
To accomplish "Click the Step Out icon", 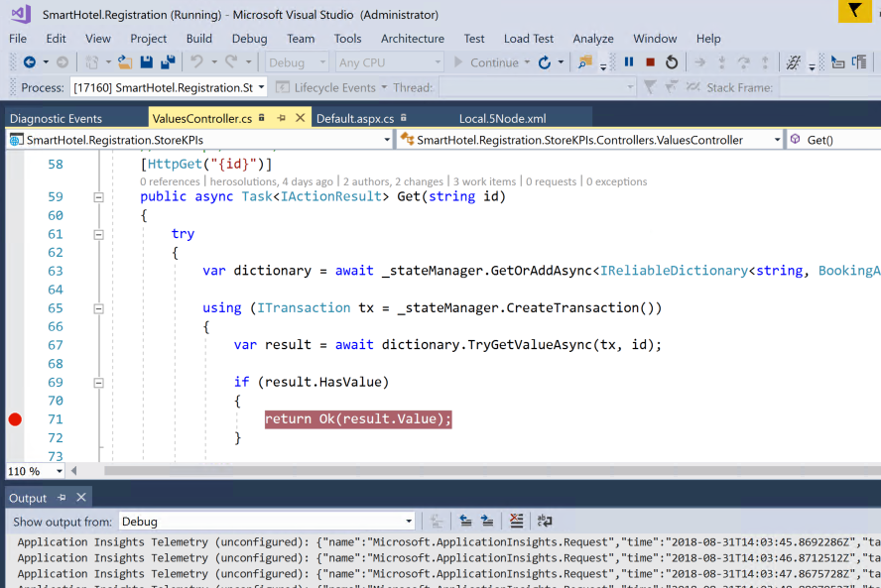I will pos(765,62).
